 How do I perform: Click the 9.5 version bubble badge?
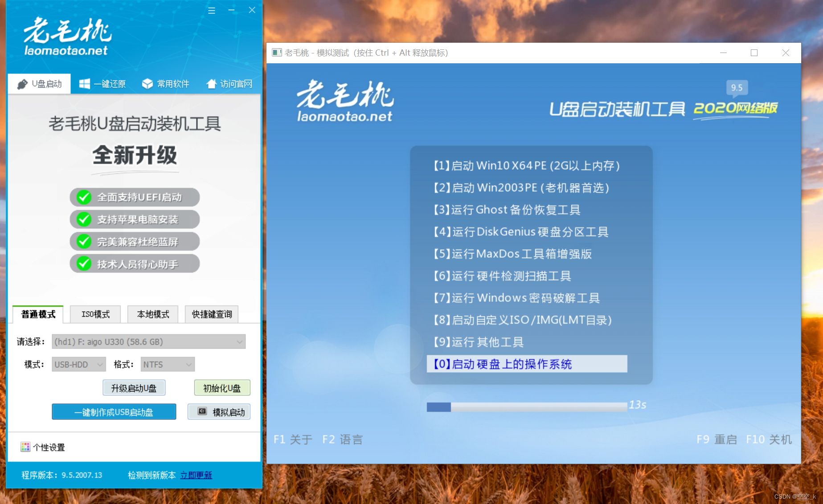pos(737,88)
